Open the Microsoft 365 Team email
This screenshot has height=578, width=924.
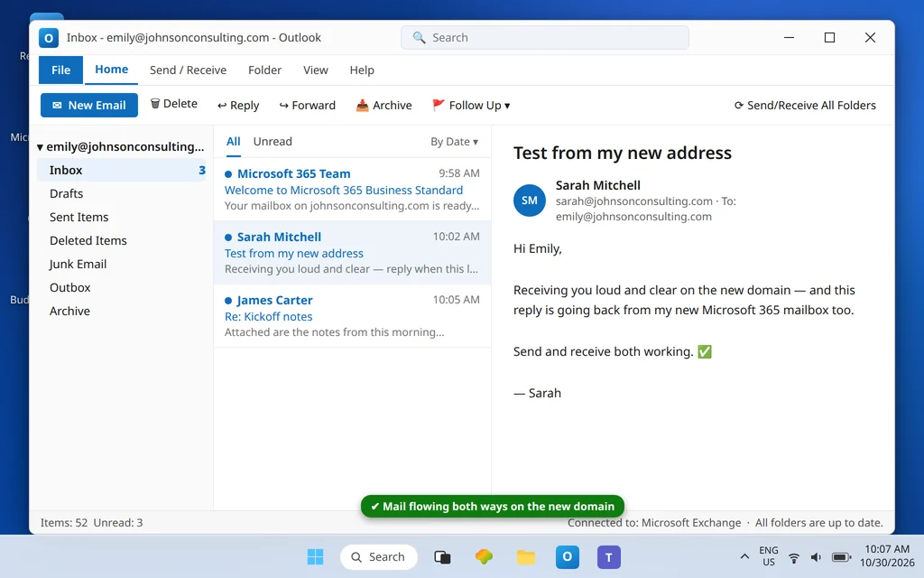[x=353, y=190]
